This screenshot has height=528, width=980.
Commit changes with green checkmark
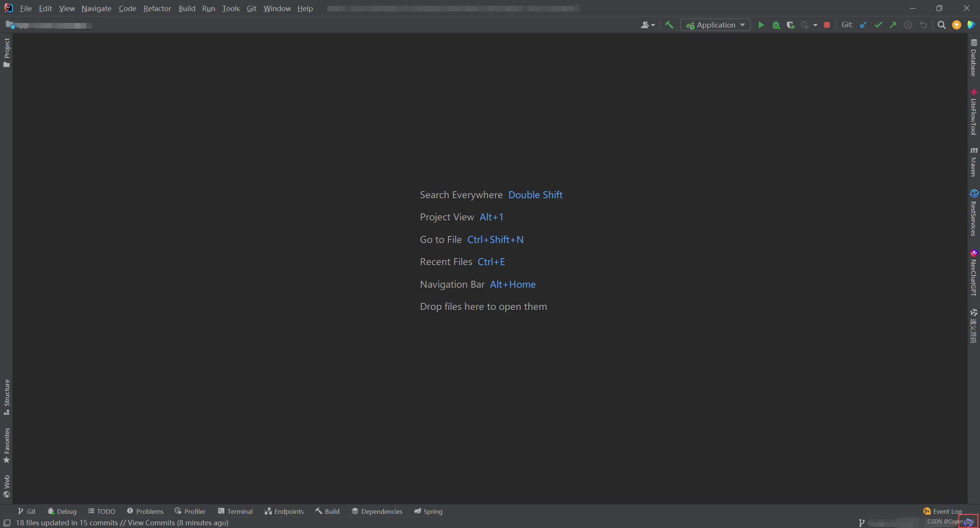pyautogui.click(x=878, y=25)
